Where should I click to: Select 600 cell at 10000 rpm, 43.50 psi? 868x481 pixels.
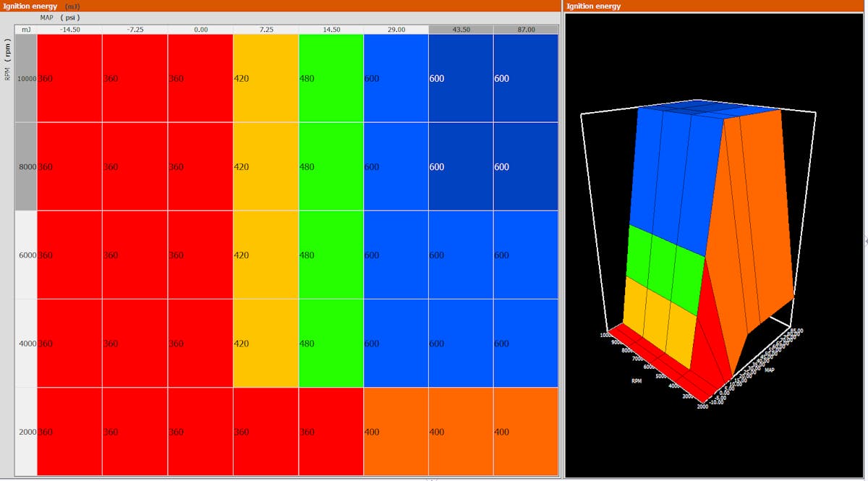pyautogui.click(x=461, y=78)
